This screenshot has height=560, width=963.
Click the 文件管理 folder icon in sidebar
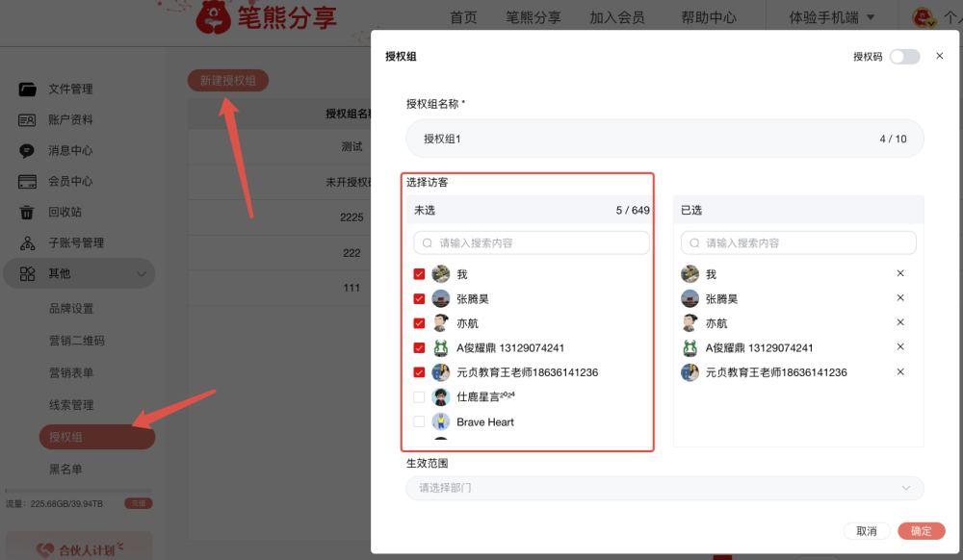[28, 89]
